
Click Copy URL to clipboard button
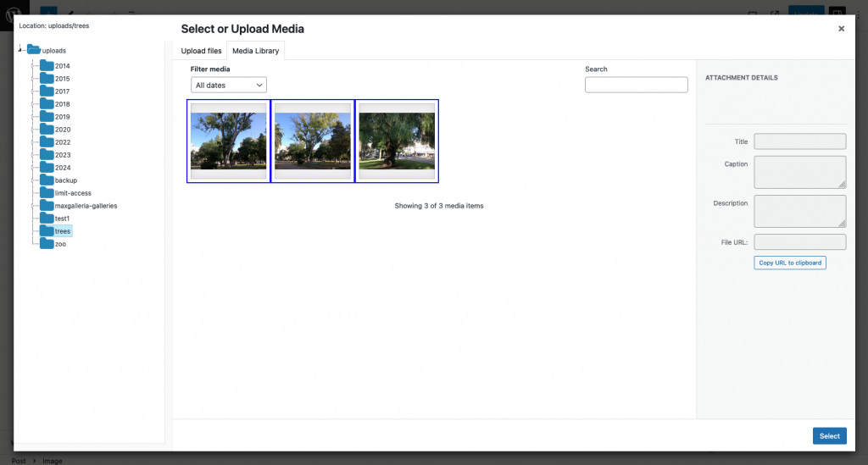tap(789, 263)
